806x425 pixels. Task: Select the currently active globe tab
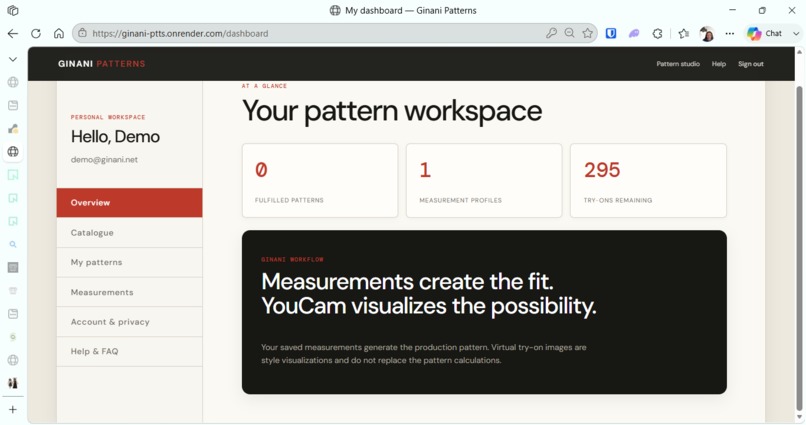point(13,152)
